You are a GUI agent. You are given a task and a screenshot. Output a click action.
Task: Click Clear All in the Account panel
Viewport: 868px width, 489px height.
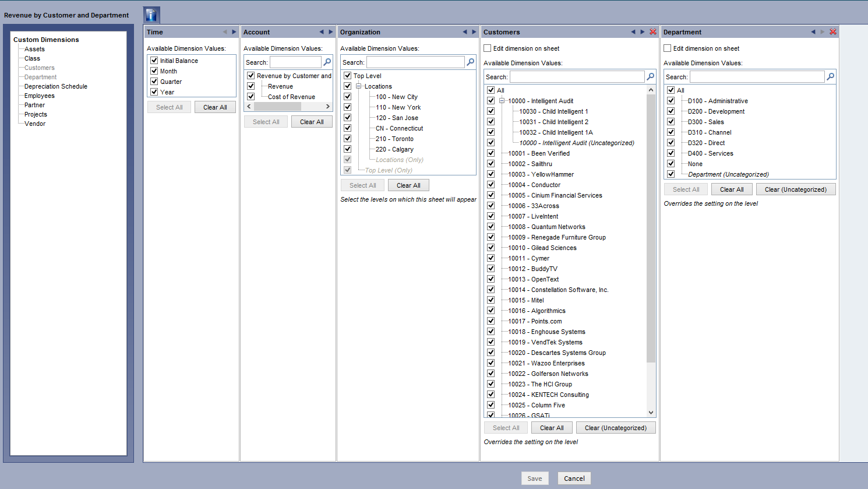pos(312,122)
